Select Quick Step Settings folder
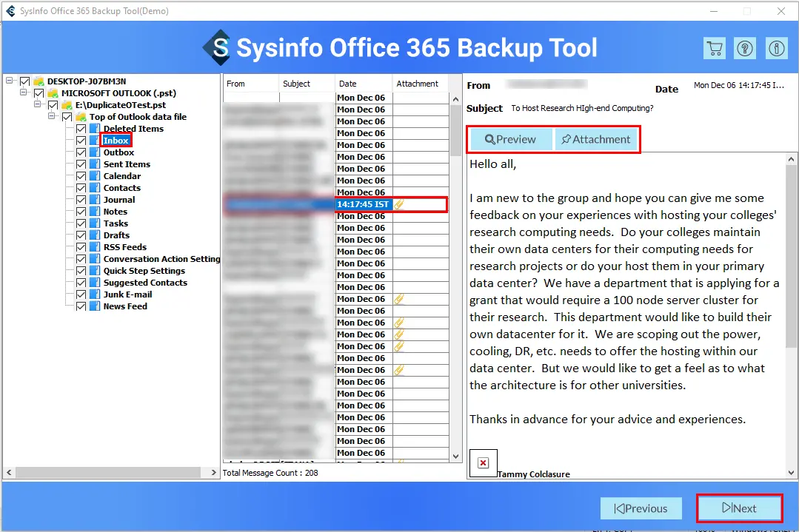The image size is (799, 532). click(x=144, y=271)
